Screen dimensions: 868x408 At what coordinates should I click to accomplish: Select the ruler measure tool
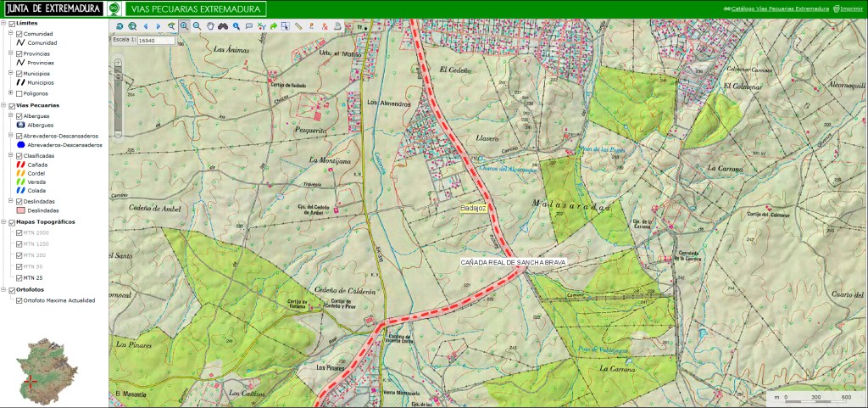point(298,26)
